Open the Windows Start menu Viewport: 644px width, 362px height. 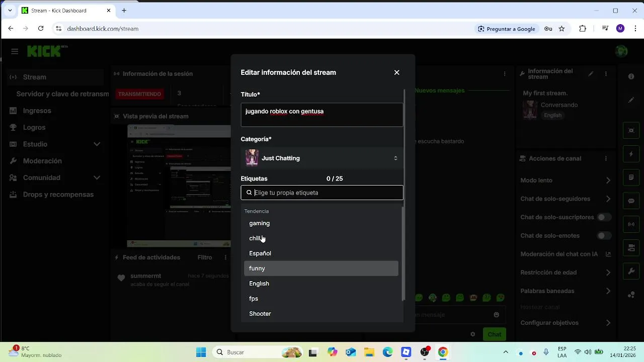(x=201, y=352)
